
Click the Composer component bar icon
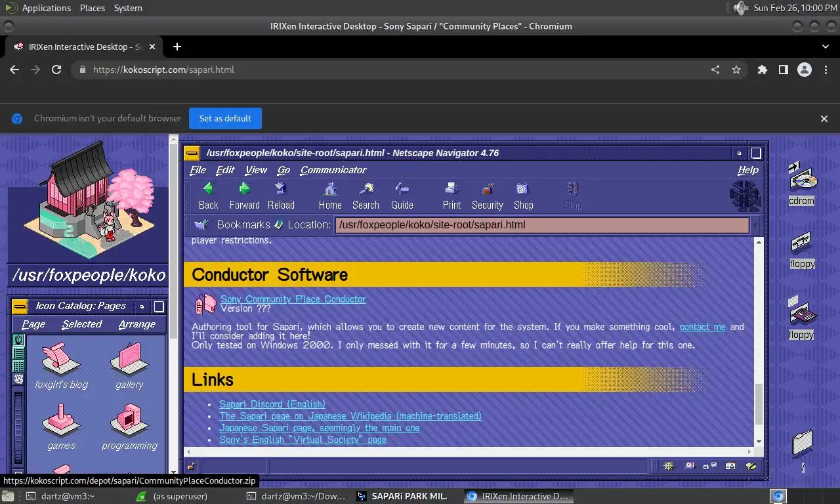click(x=751, y=466)
